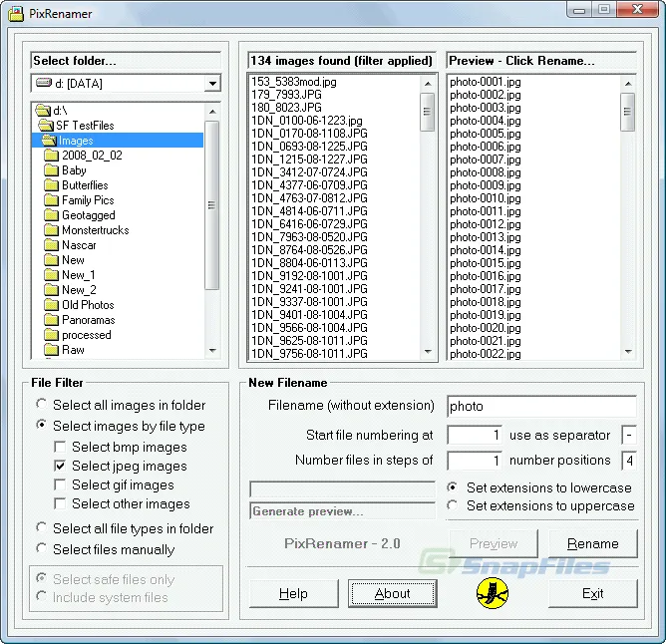This screenshot has height=644, width=666.
Task: Click the Exit button
Action: (593, 593)
